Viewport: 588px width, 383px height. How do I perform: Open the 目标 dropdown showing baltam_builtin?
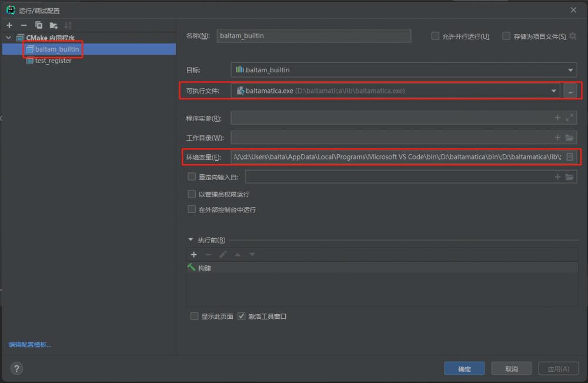tap(403, 70)
